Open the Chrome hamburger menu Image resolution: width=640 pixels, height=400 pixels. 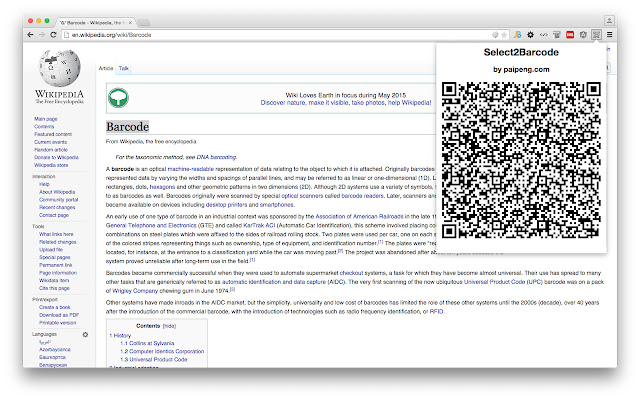pyautogui.click(x=609, y=35)
